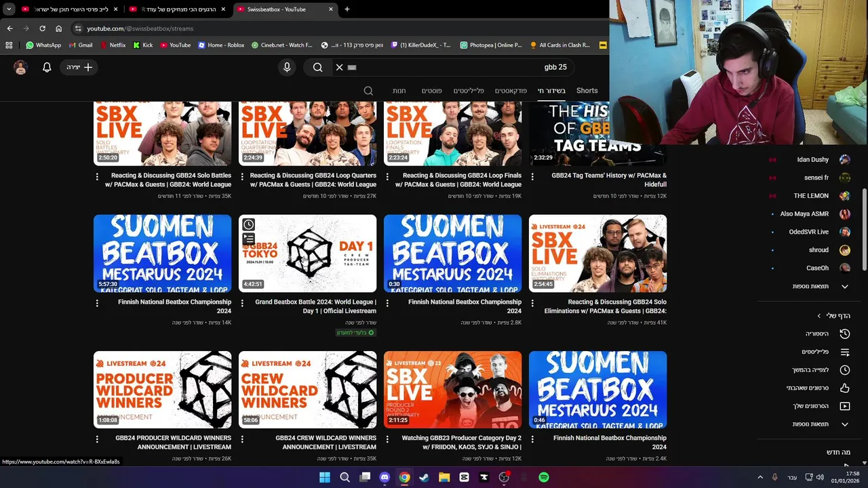Open the 'פודקאסטים' podcasts tab
Viewport: 868px width, 488px height.
(511, 90)
